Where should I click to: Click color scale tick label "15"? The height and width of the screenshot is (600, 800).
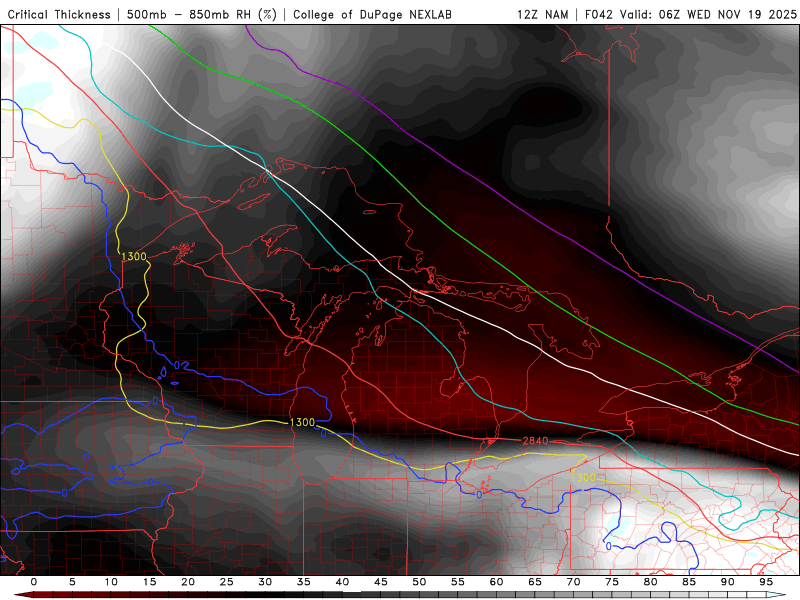149,582
